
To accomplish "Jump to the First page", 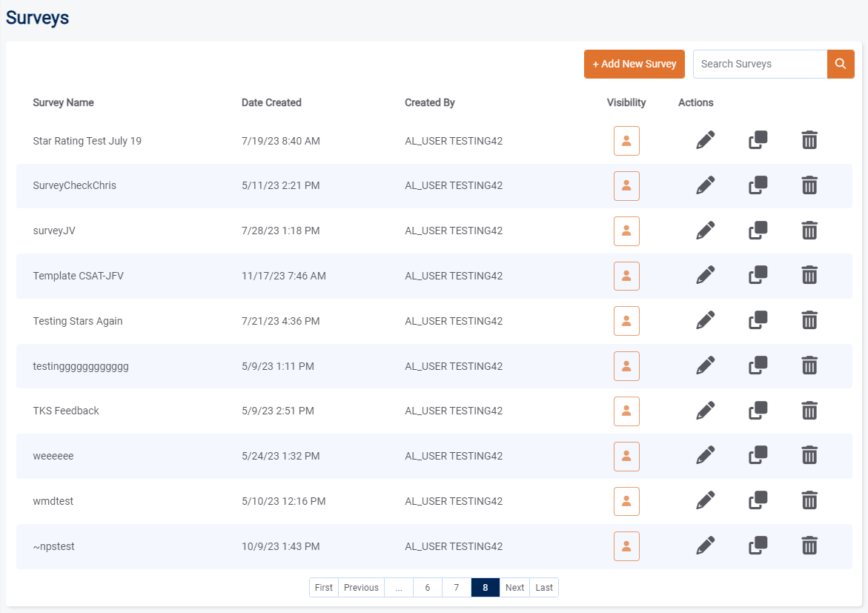I will 324,588.
